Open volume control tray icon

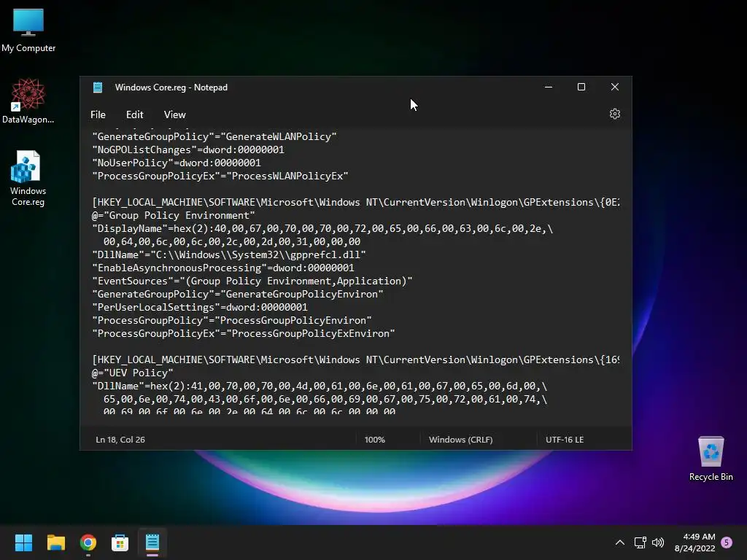point(658,542)
